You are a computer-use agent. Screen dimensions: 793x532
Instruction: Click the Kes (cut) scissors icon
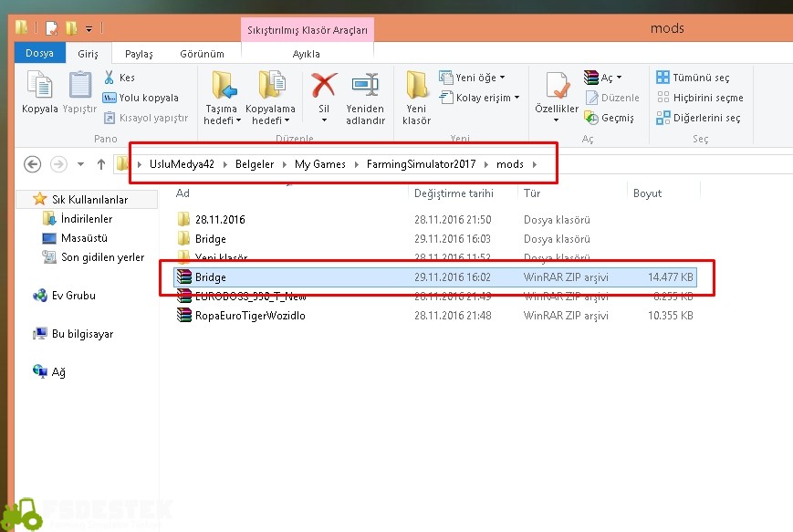point(110,78)
